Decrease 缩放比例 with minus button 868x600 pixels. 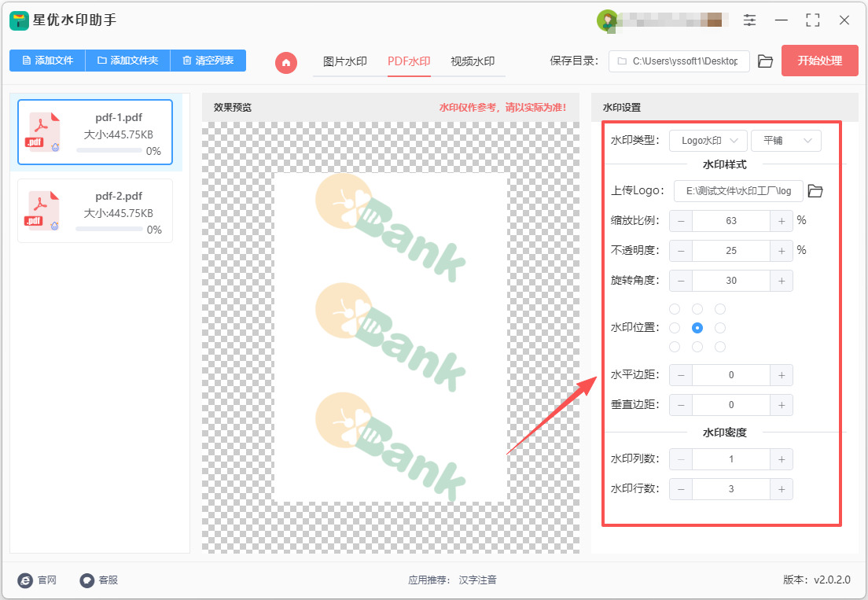681,221
